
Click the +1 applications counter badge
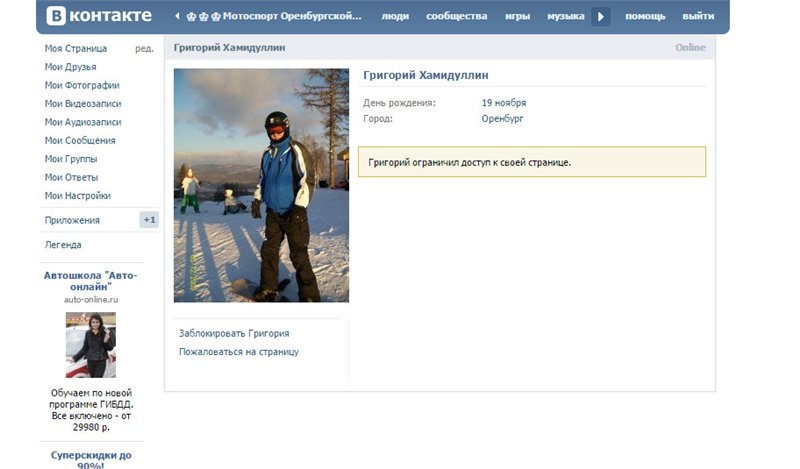(x=149, y=220)
